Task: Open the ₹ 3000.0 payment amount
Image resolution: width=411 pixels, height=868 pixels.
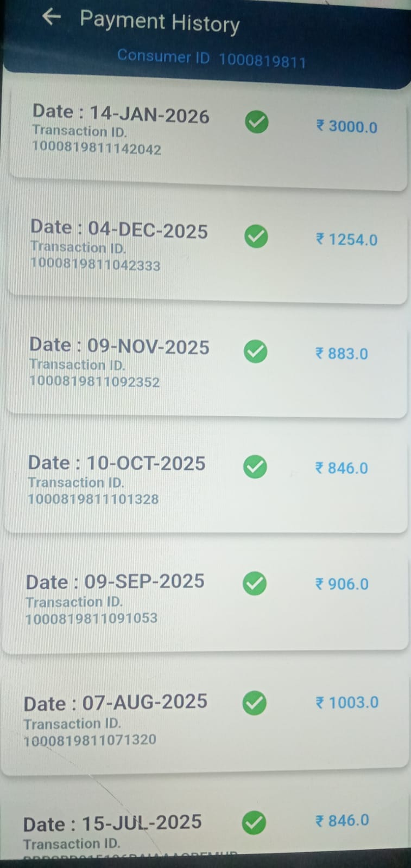Action: coord(347,126)
